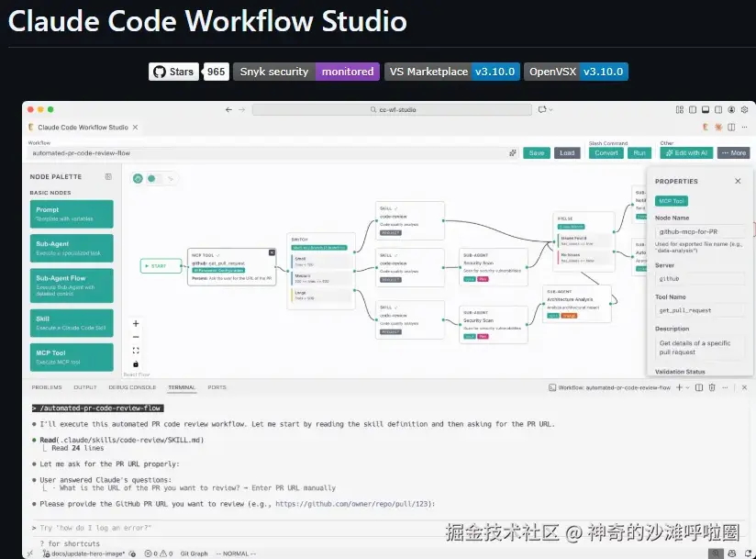Screen dimensions: 756x559
Task: Focus the cc-wf-studio search bar
Action: pos(392,109)
